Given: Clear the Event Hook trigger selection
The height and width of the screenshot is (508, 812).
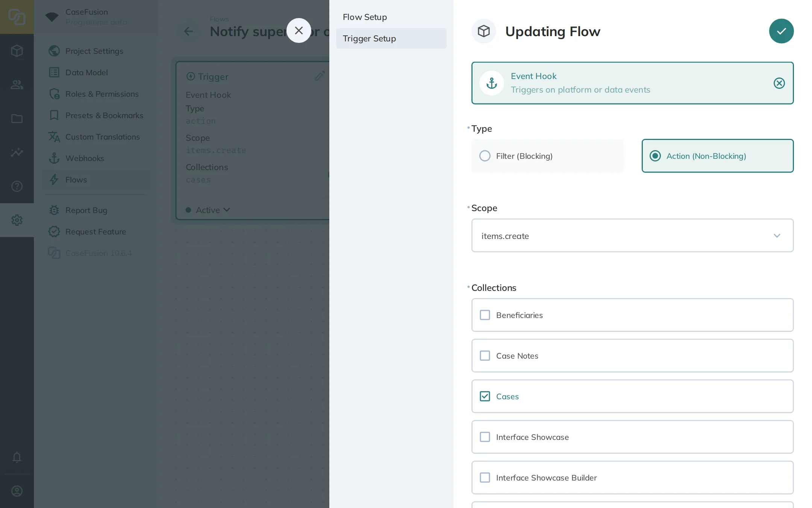Looking at the screenshot, I should coord(779,83).
